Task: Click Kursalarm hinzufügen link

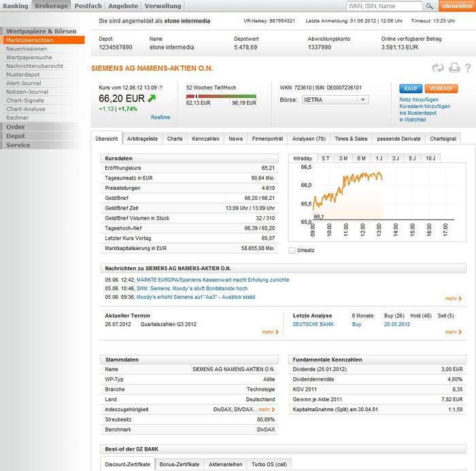Action: click(x=425, y=106)
